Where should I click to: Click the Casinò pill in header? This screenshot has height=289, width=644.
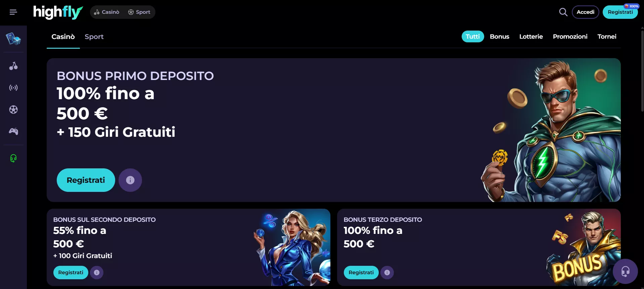(107, 12)
